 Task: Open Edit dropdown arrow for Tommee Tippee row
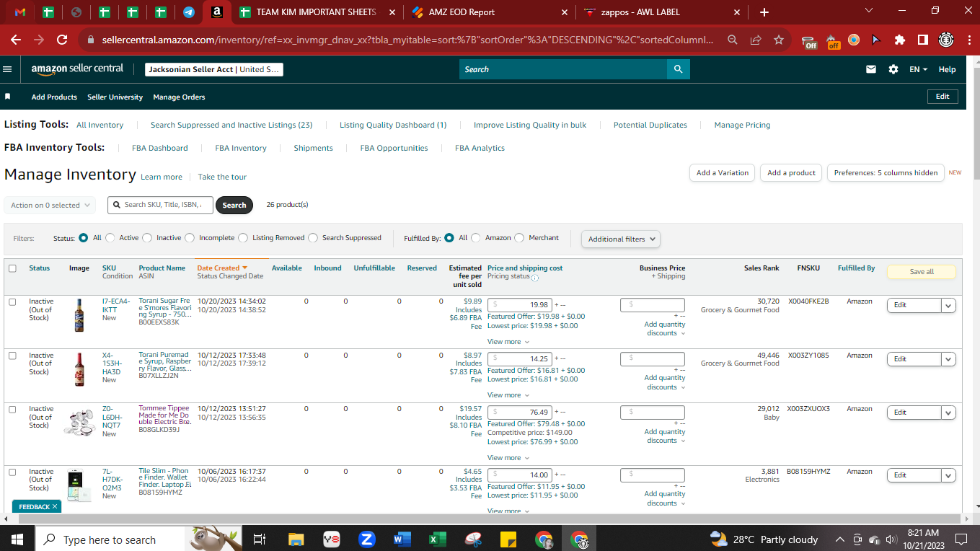949,413
